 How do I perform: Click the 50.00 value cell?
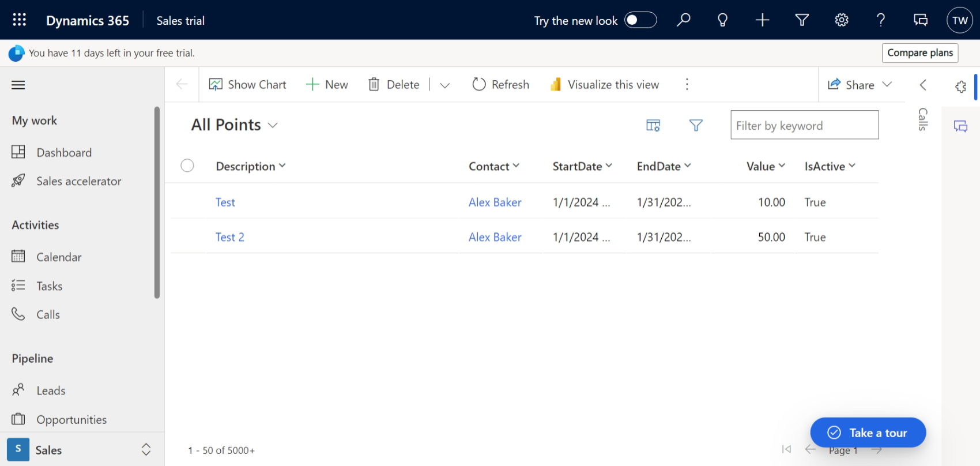(x=771, y=237)
